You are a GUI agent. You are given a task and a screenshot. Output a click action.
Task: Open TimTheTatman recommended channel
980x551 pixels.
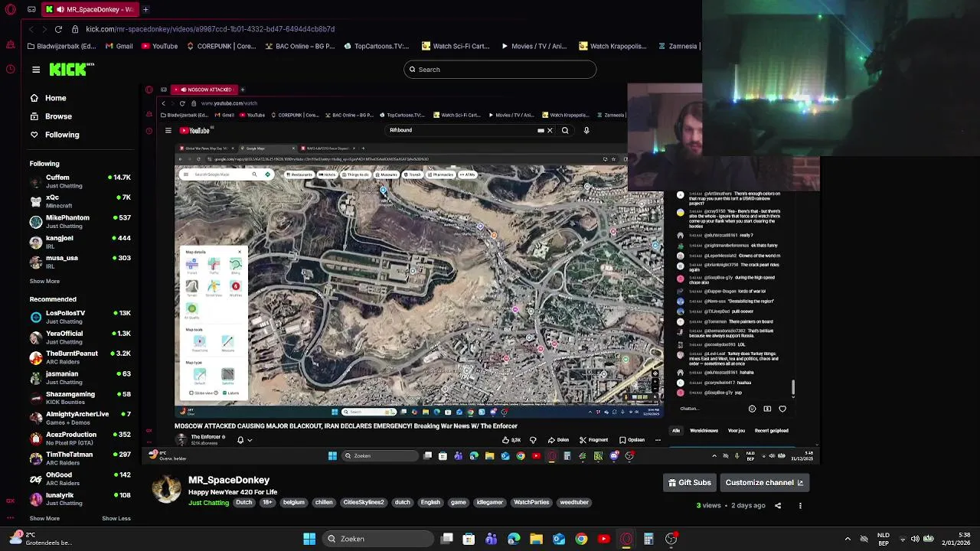[x=80, y=458]
